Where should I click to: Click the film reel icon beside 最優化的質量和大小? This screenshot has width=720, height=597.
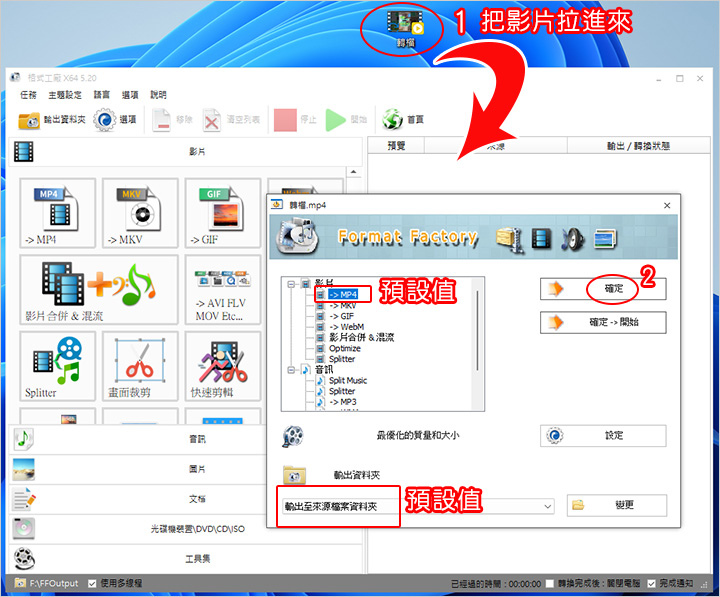293,436
